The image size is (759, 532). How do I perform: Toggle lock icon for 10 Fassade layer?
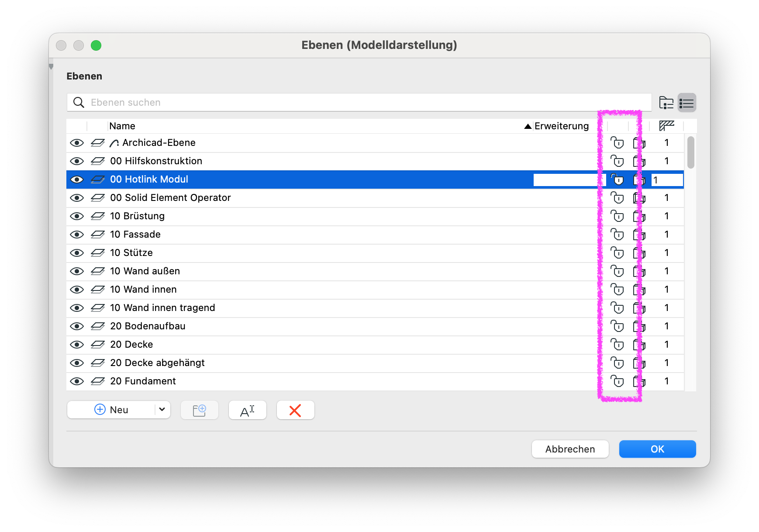point(617,235)
